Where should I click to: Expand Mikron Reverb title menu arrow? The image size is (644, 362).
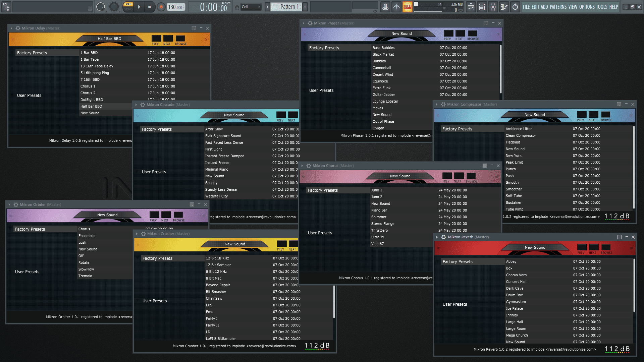pyautogui.click(x=437, y=237)
